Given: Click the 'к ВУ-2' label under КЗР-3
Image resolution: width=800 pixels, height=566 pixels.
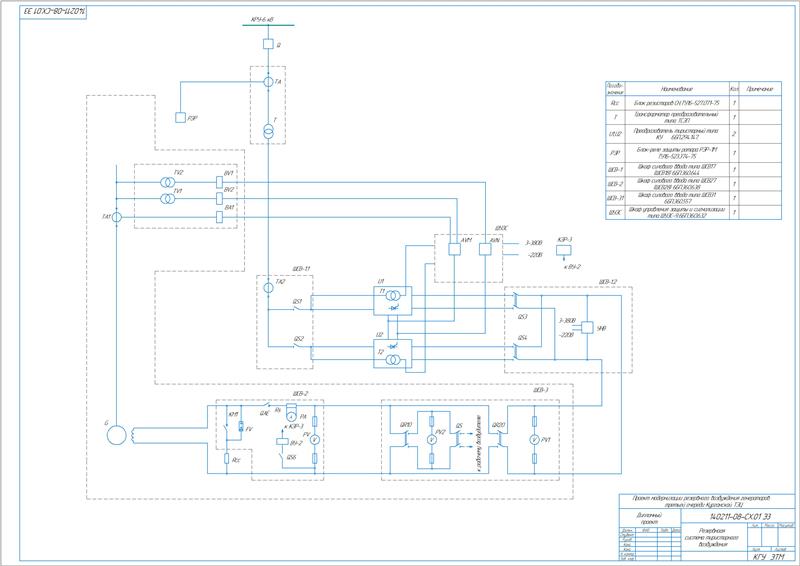Looking at the screenshot, I should (572, 266).
